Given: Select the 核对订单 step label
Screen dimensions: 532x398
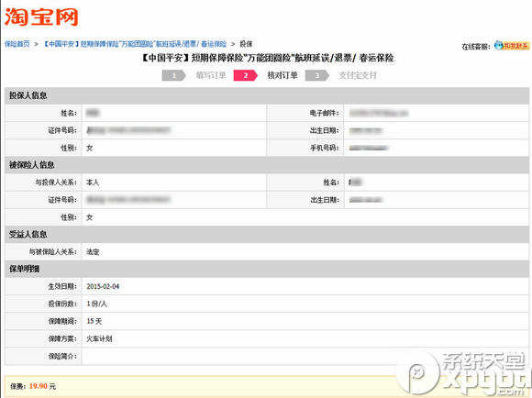Looking at the screenshot, I should point(283,75).
